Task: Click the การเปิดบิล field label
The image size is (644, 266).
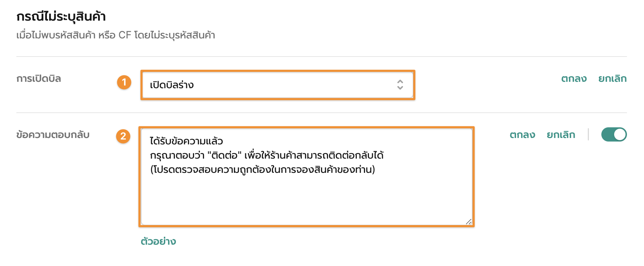Action: tap(39, 79)
